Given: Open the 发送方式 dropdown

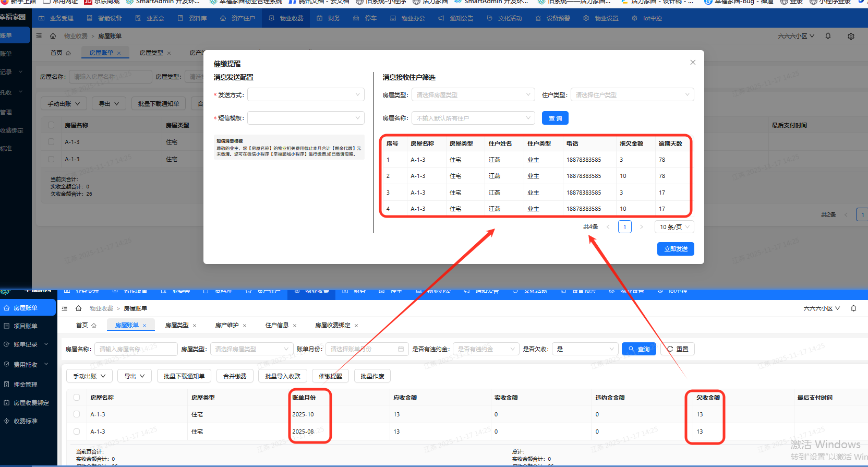Looking at the screenshot, I should tap(306, 95).
